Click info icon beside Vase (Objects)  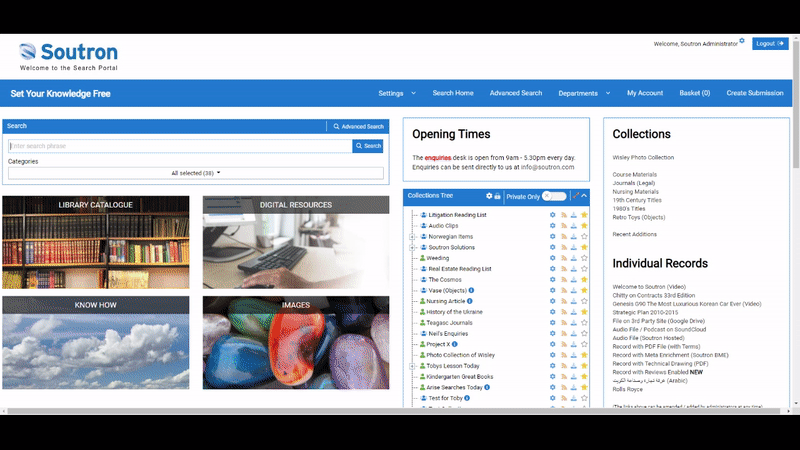point(471,290)
